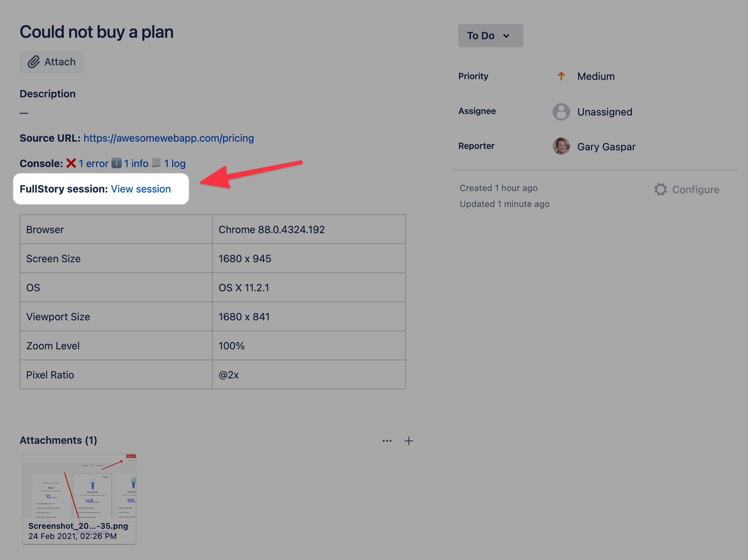Click View session FullStory link
The height and width of the screenshot is (560, 748).
141,189
